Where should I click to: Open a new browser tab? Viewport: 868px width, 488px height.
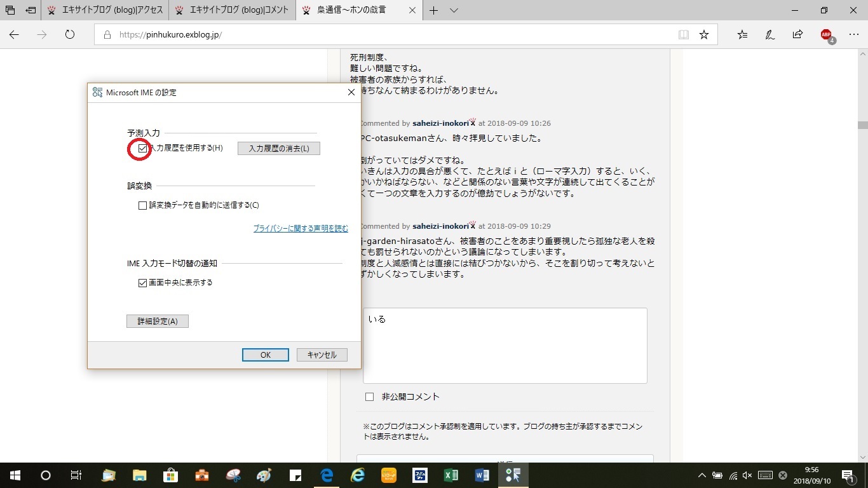(434, 10)
